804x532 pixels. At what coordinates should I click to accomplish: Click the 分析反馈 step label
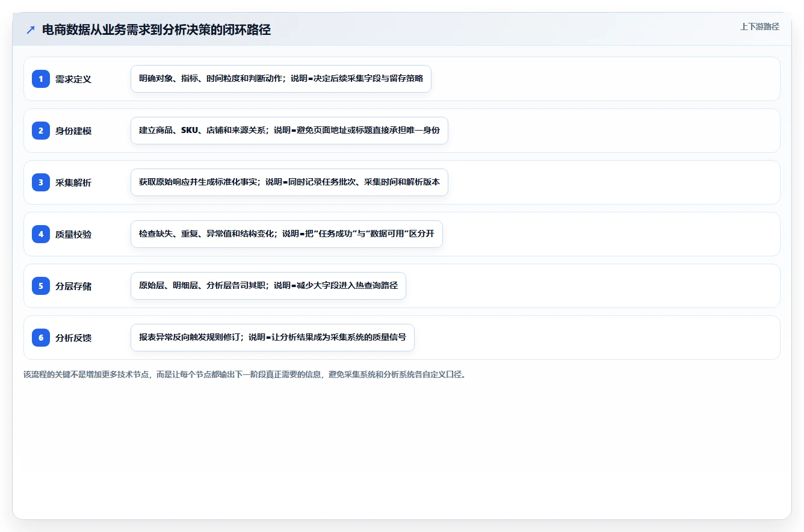(73, 338)
